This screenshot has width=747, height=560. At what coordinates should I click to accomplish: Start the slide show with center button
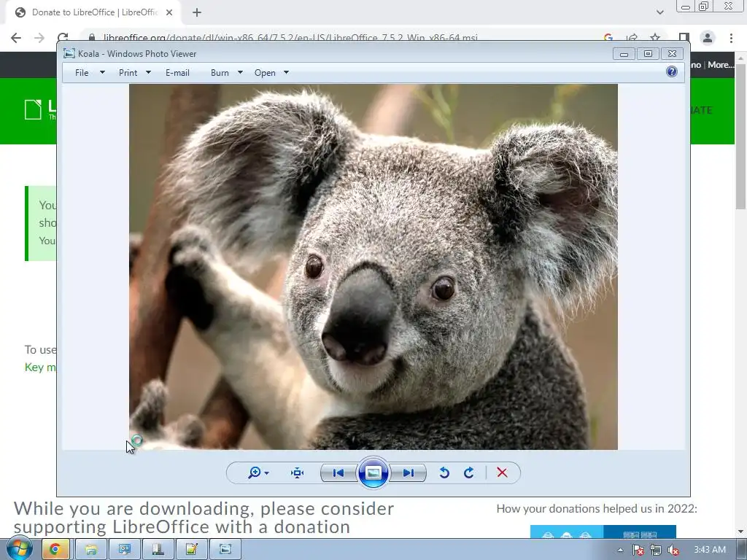(373, 472)
